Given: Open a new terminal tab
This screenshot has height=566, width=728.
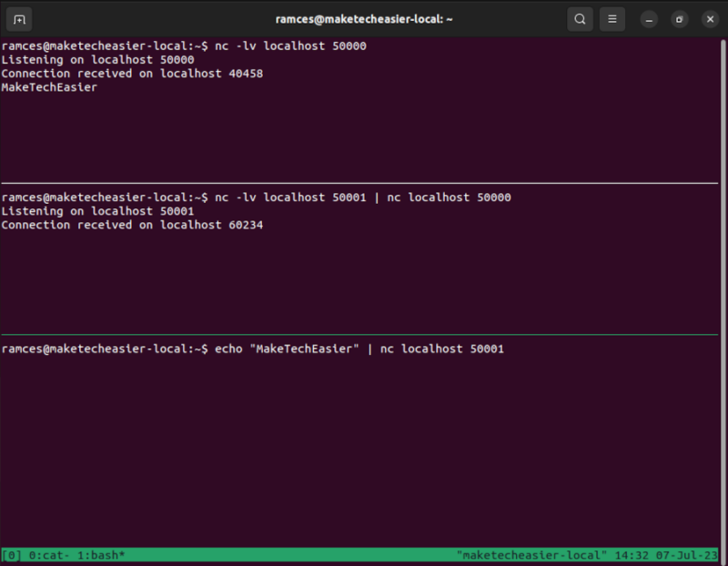Looking at the screenshot, I should [19, 18].
